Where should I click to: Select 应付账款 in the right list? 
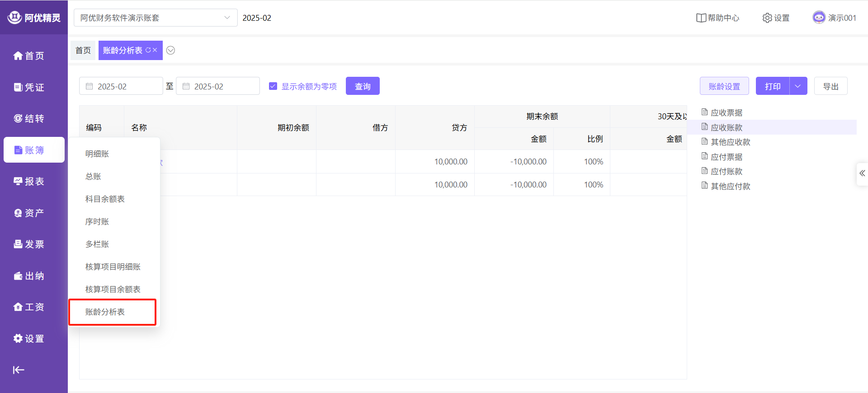coord(726,171)
